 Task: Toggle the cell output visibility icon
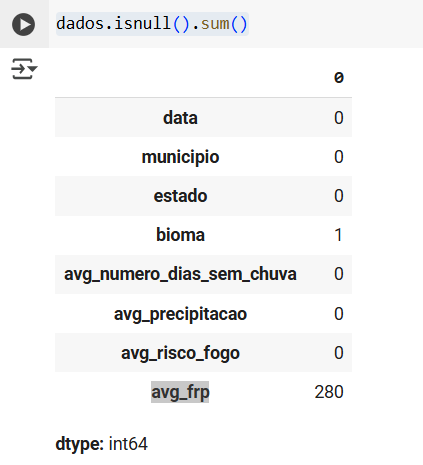point(24,69)
